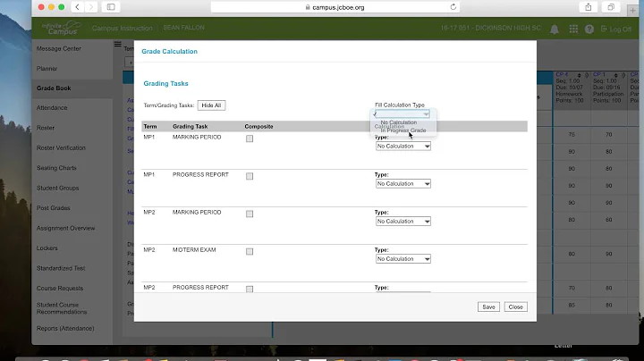The image size is (644, 361).
Task: Click the CP 4 Homework column header
Action: point(572,88)
